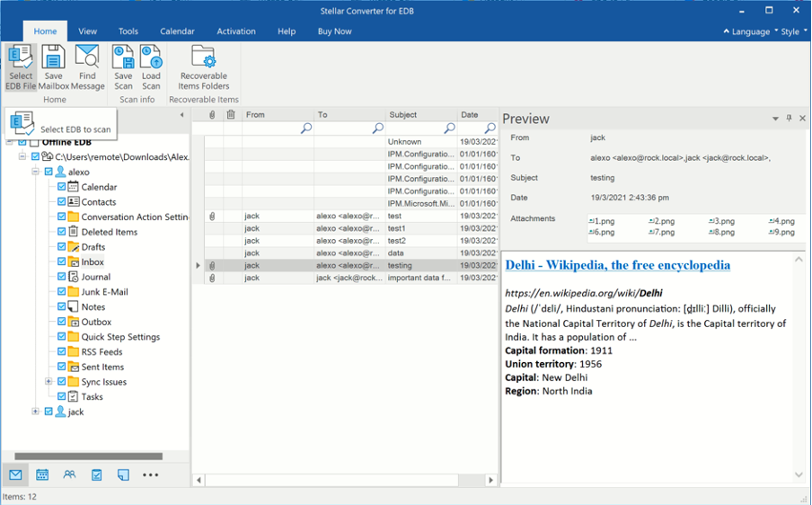Open the Delhi - Wikipedia link
812x505 pixels.
click(617, 265)
